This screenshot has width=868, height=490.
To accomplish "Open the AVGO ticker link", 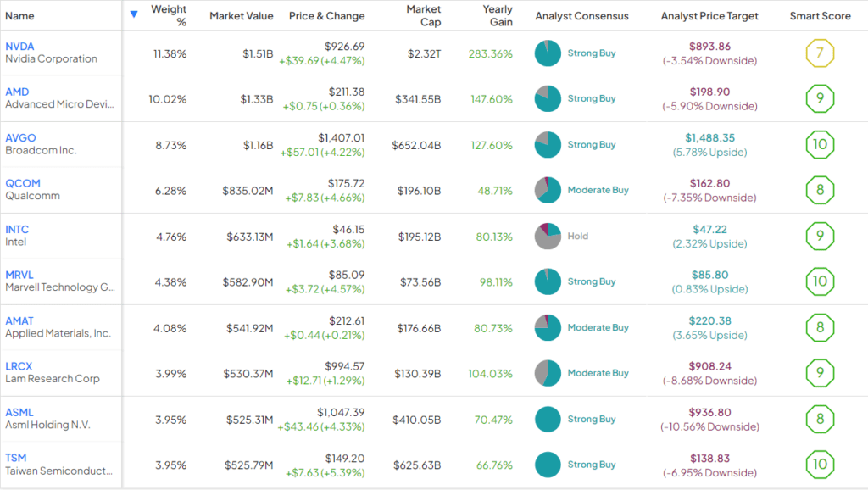I will [x=20, y=138].
